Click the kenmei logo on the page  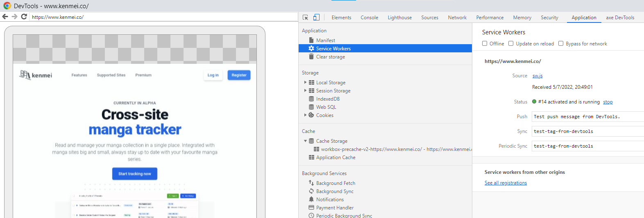pyautogui.click(x=36, y=75)
